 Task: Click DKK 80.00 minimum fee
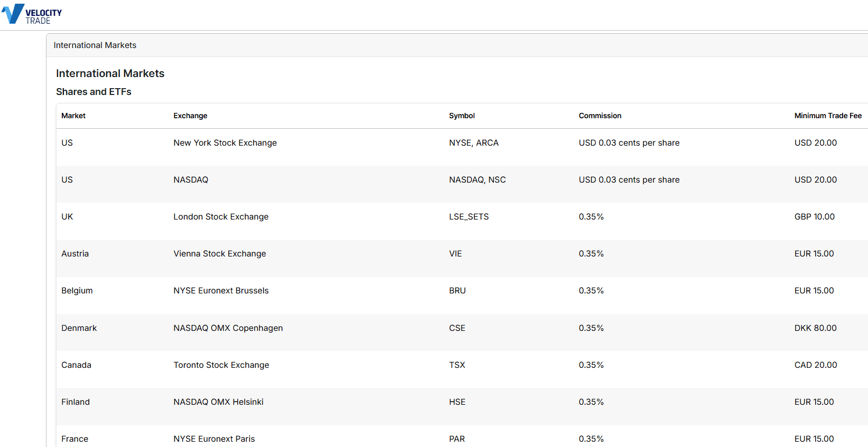tap(816, 328)
